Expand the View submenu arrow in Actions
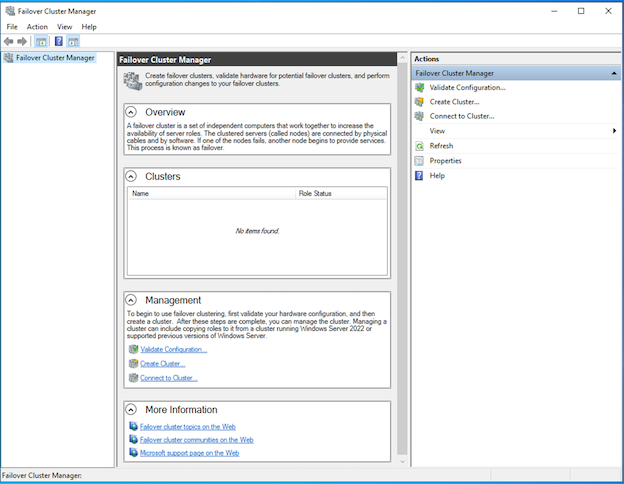 point(614,131)
